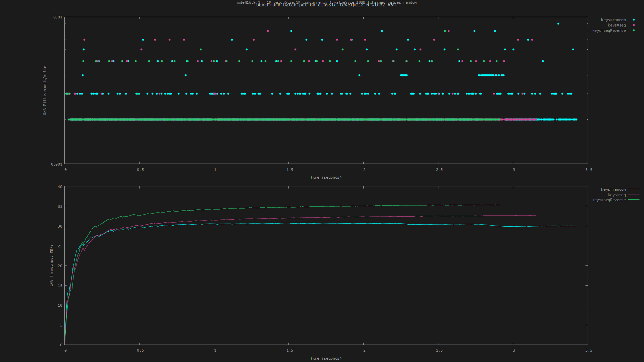Click the cyan keys=random legend dot marker
This screenshot has height=362, width=644.
coord(633,20)
